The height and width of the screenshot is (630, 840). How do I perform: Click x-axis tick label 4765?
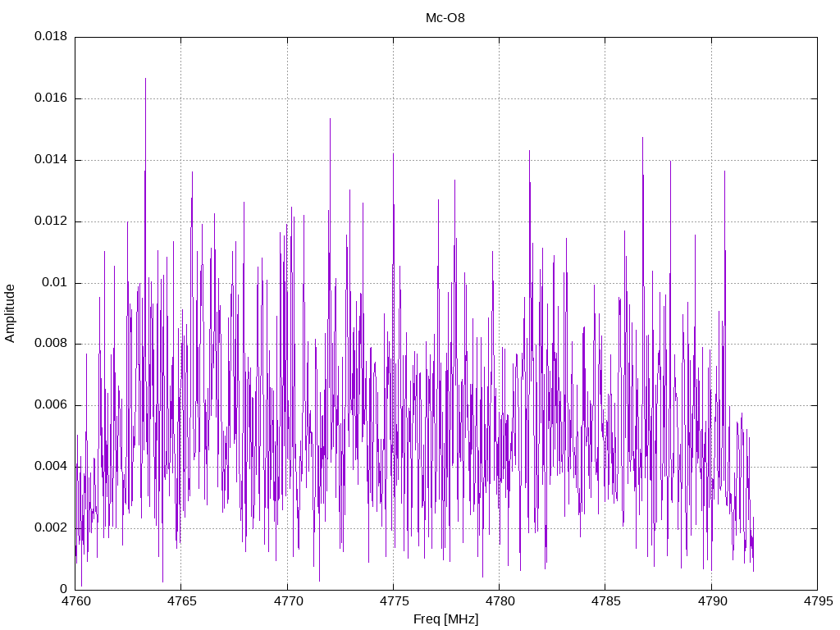coord(182,601)
